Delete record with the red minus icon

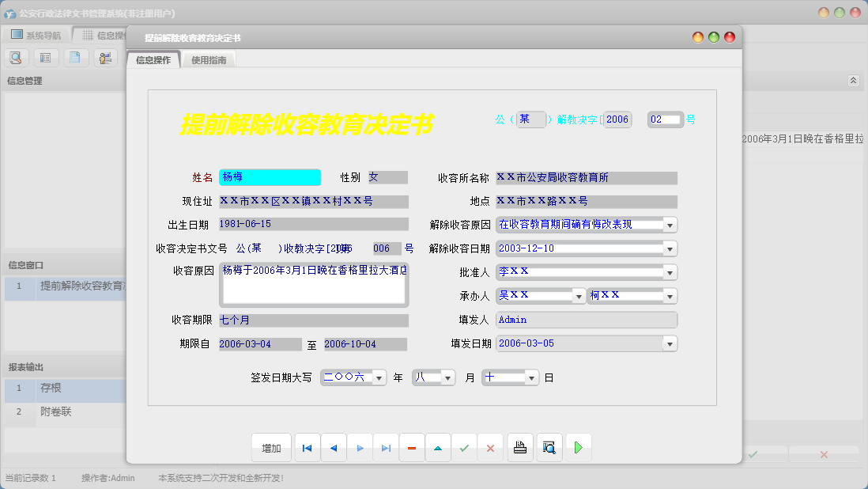[x=412, y=448]
